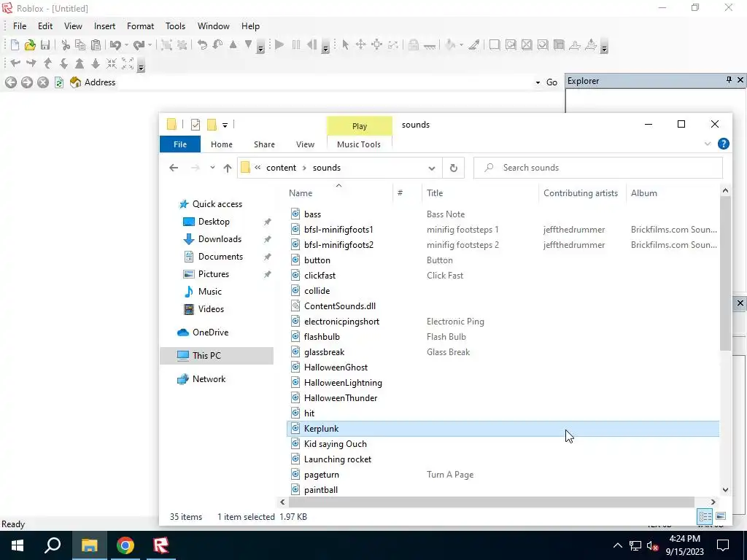Open the paint bucket color dropdown arrow
This screenshot has width=747, height=560.
461,45
